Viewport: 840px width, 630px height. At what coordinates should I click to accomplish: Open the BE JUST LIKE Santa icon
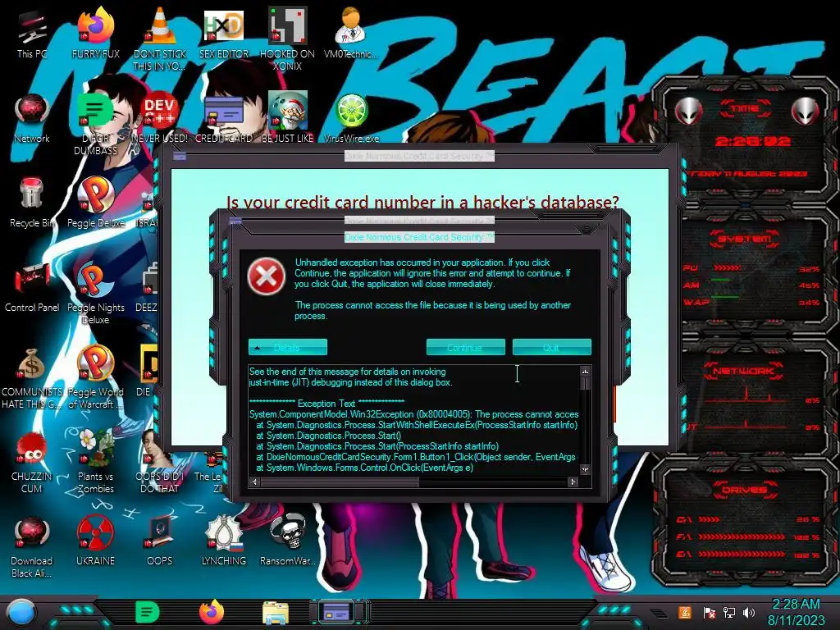(288, 118)
